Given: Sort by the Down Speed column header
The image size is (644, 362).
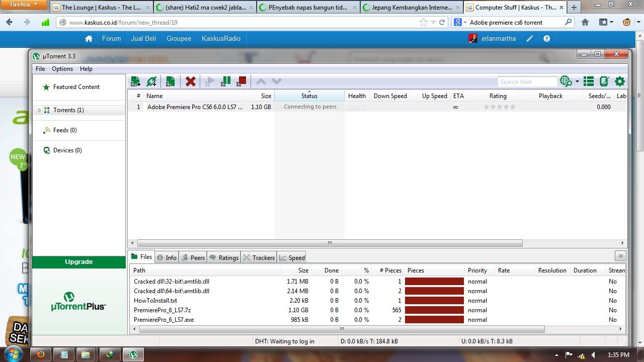Looking at the screenshot, I should point(390,96).
